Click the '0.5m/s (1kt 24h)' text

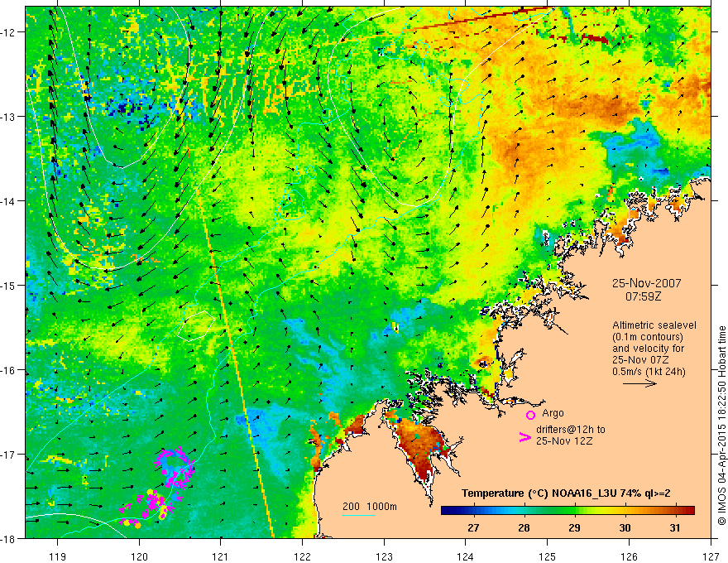649,372
